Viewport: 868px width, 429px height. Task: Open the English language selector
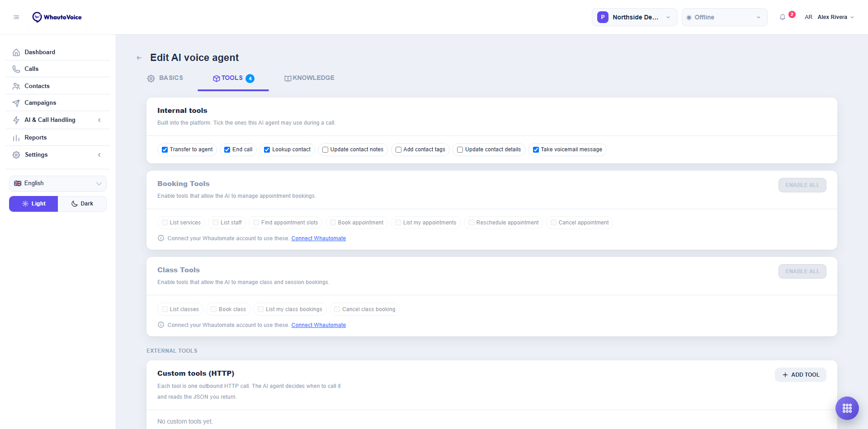click(x=58, y=183)
